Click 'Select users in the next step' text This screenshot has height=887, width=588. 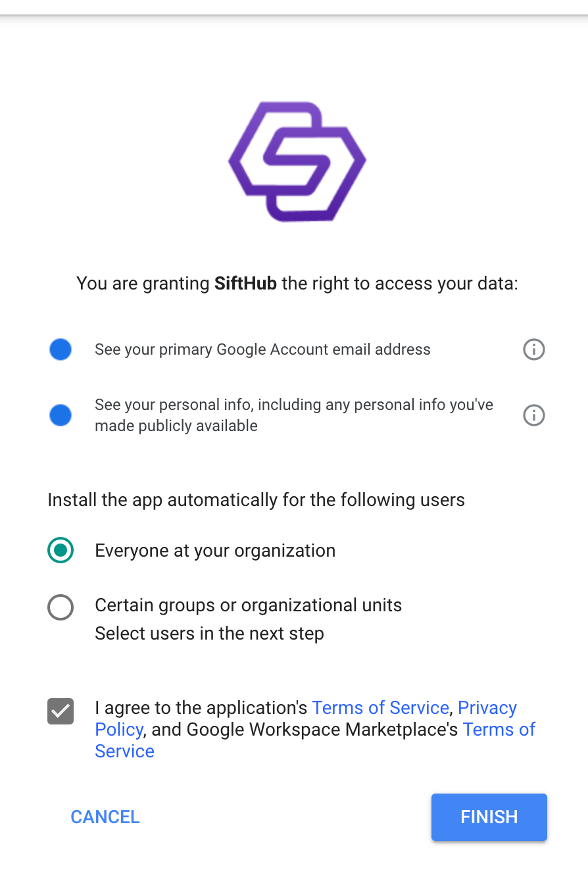(209, 634)
